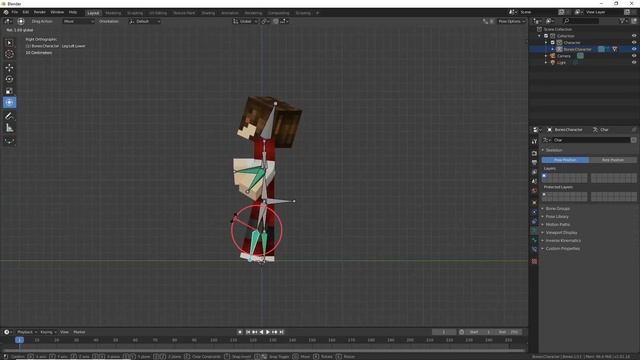
Task: Open the outliner filter funnel menu
Action: click(x=623, y=21)
